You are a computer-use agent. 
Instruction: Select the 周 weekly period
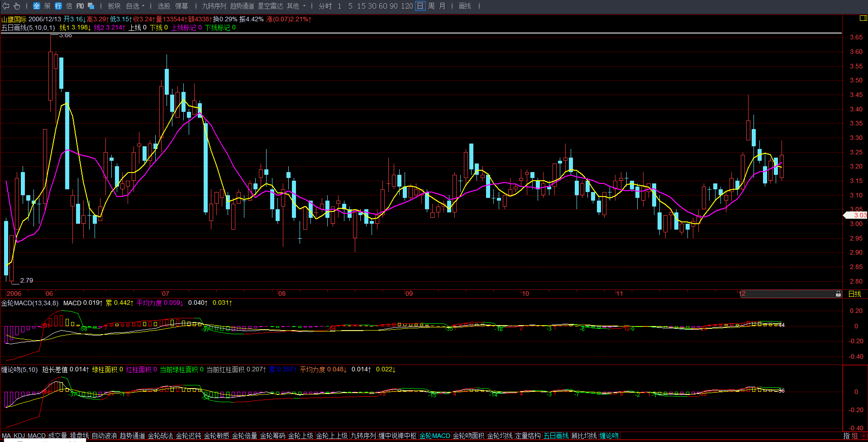point(431,6)
